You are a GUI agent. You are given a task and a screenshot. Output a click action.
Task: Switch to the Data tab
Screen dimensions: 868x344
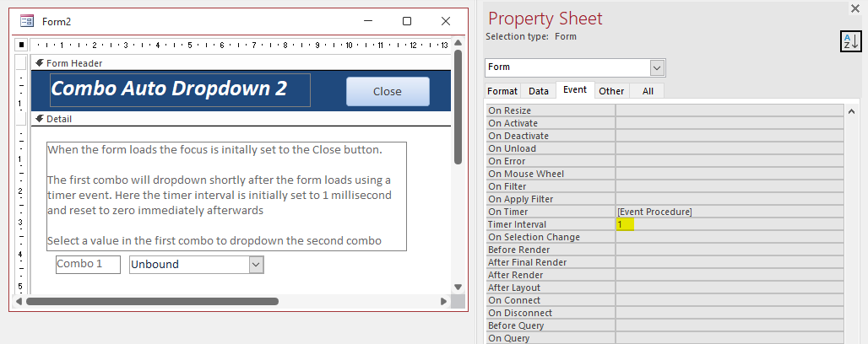coord(538,91)
